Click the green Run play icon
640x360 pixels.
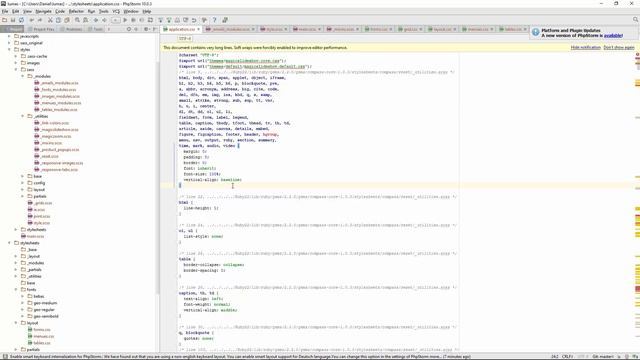coord(125,20)
